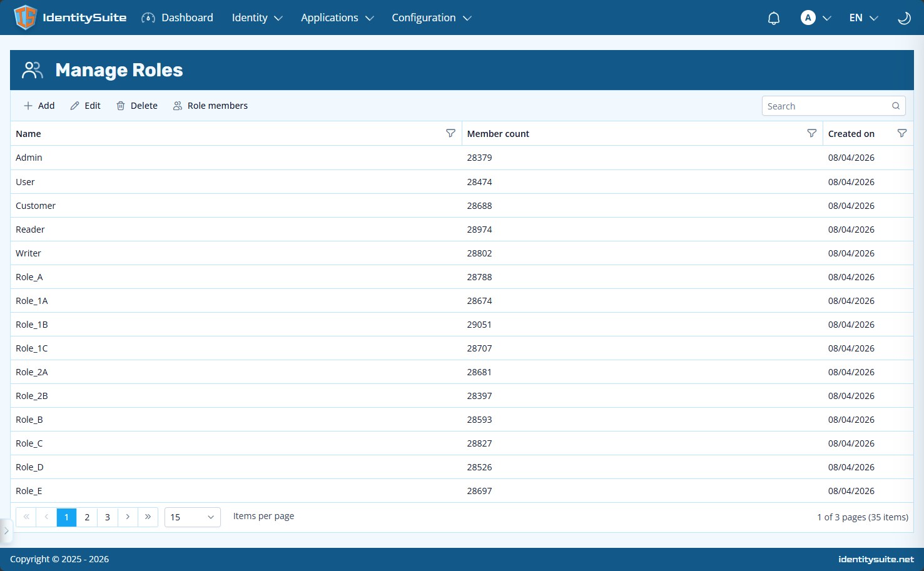Click member count 28827

479,443
